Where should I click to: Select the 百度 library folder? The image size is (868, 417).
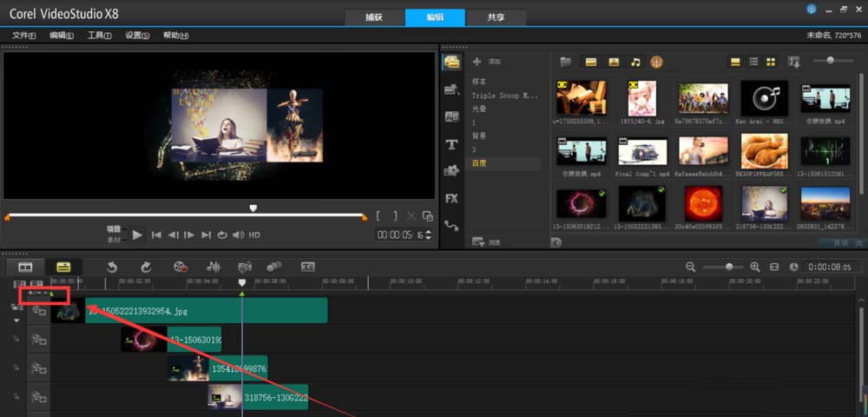(479, 163)
